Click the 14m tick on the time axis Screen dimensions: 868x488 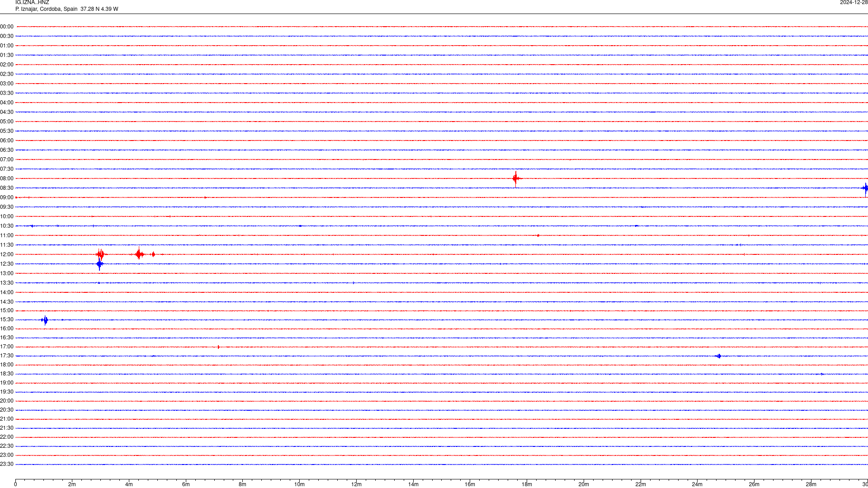413,484
